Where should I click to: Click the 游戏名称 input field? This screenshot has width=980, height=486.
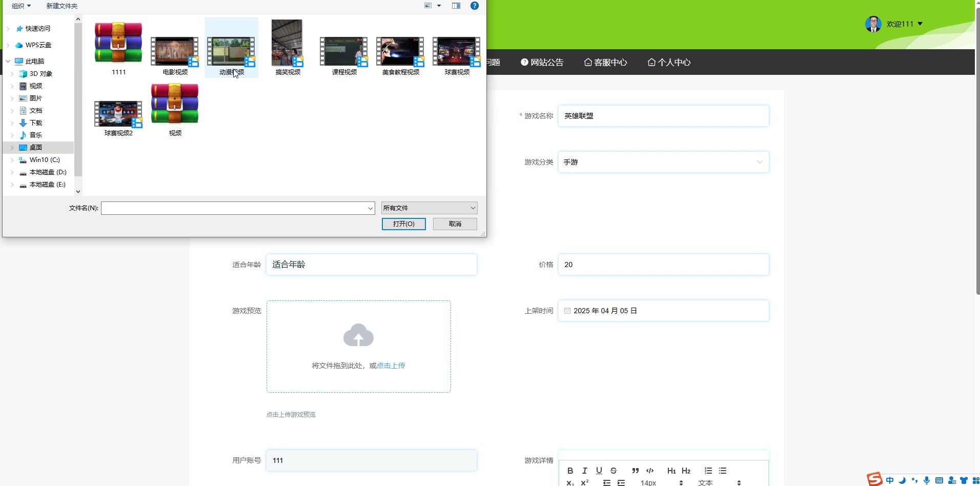pos(664,116)
